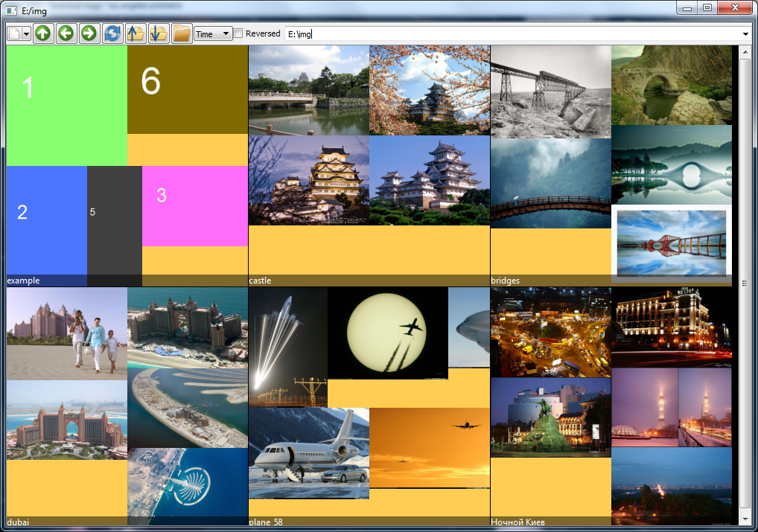Open the Time sort order dropdown
Image resolution: width=758 pixels, height=532 pixels.
[x=213, y=33]
